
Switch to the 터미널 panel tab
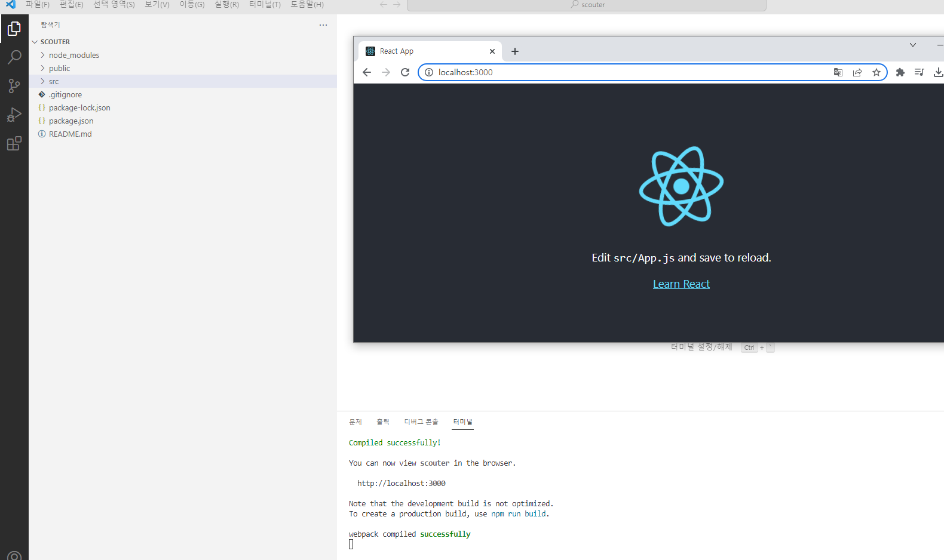pos(463,422)
